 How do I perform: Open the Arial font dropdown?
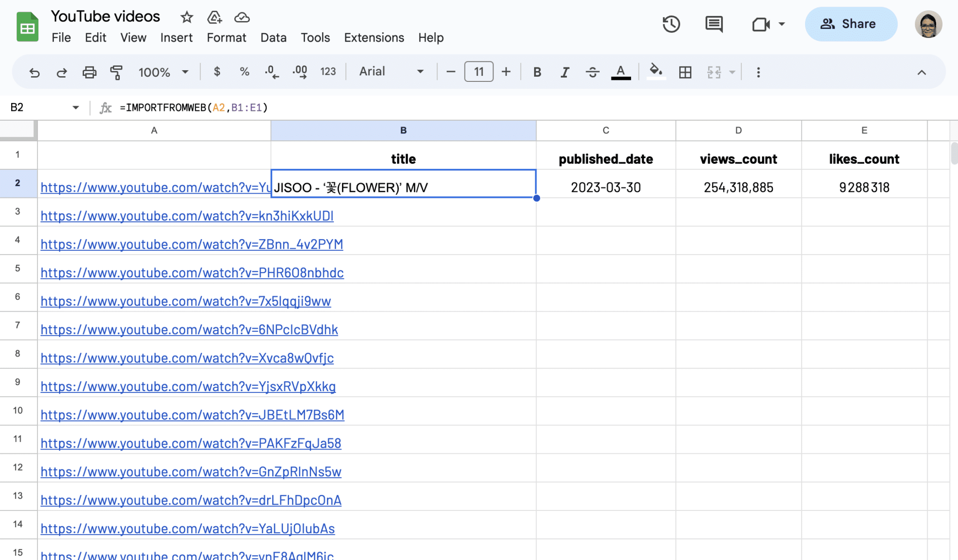[391, 71]
